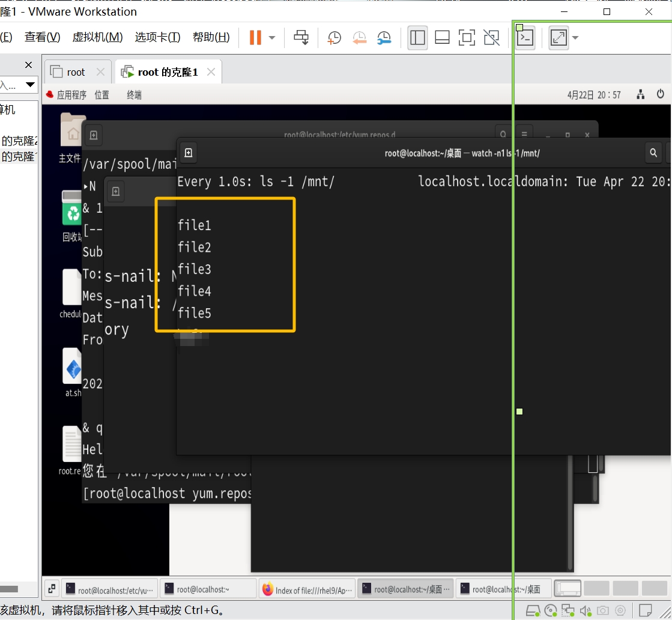Click new tab button in yum.repos.d terminal

pyautogui.click(x=94, y=136)
